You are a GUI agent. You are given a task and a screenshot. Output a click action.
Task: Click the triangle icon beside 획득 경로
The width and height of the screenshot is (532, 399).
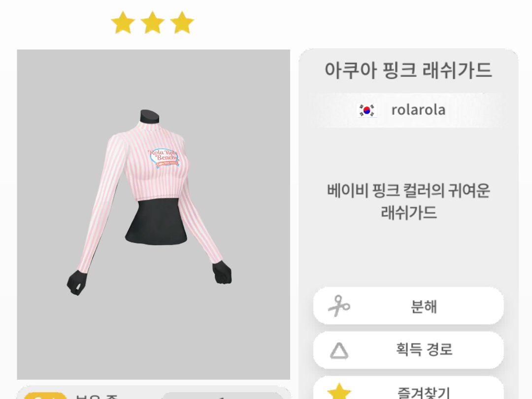pos(339,351)
